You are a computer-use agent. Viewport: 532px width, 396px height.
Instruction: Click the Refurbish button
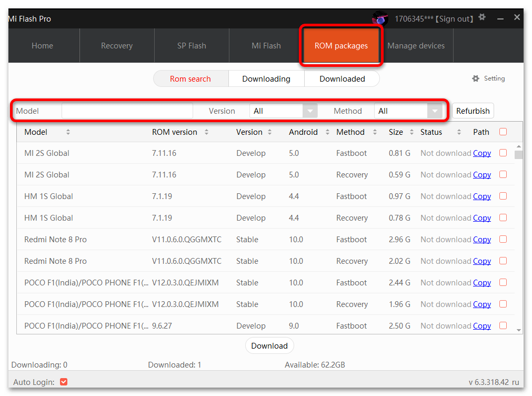coord(473,111)
